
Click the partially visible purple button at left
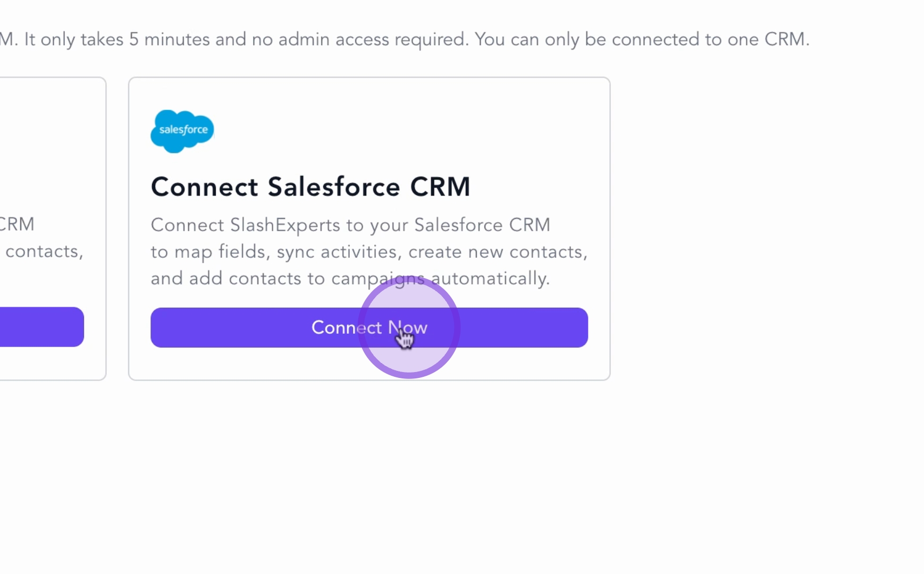[41, 327]
